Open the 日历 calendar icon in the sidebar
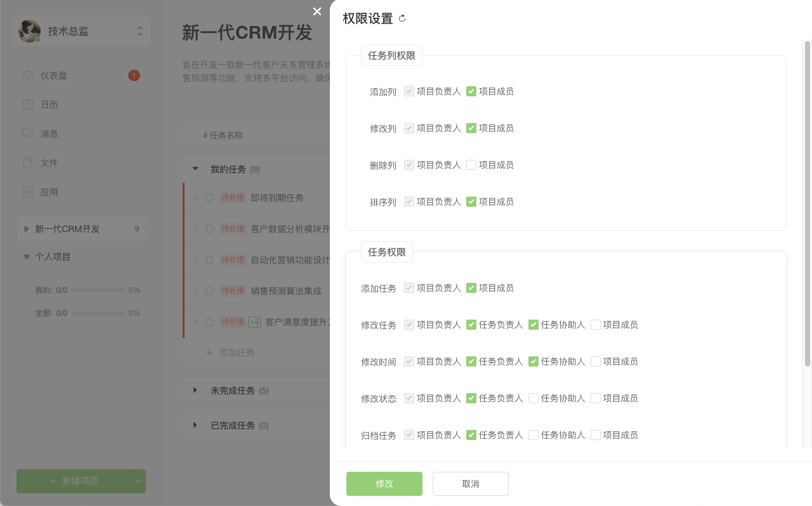Image resolution: width=812 pixels, height=506 pixels. tap(28, 105)
